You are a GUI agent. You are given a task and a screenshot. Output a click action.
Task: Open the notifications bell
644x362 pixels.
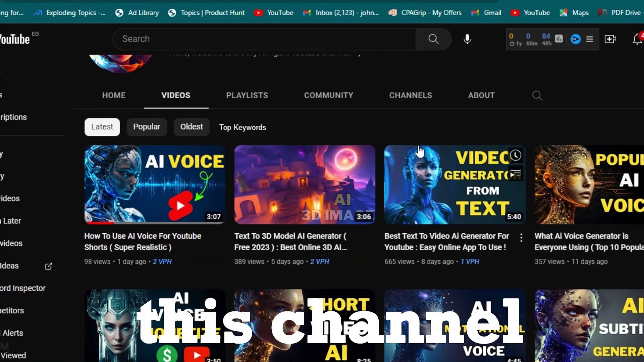click(637, 39)
